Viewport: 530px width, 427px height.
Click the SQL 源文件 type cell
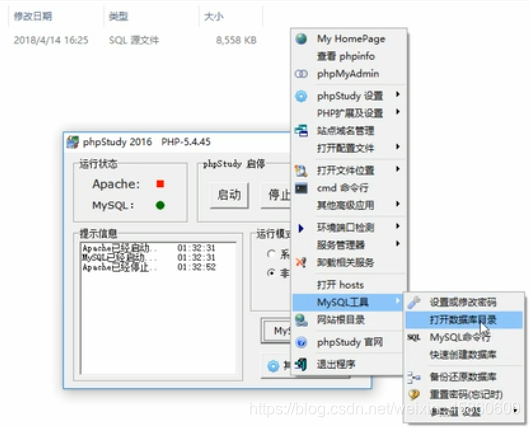(134, 40)
